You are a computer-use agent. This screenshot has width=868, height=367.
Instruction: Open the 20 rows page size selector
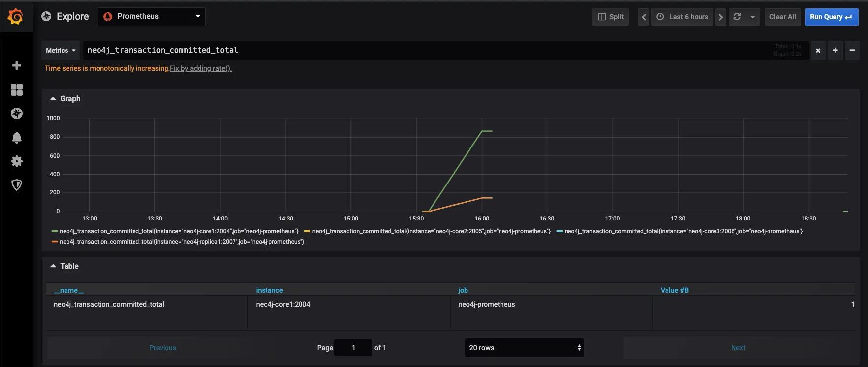pyautogui.click(x=524, y=348)
